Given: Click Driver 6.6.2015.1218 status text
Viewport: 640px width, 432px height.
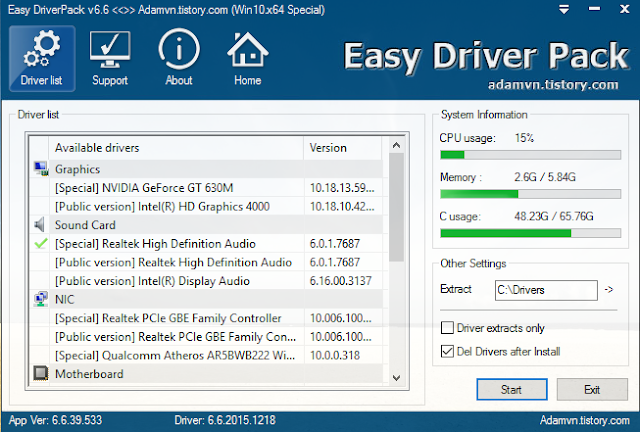Looking at the screenshot, I should (225, 420).
